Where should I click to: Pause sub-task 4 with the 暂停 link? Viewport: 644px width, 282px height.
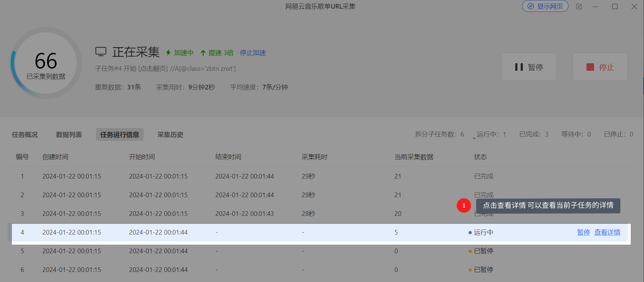pyautogui.click(x=583, y=232)
